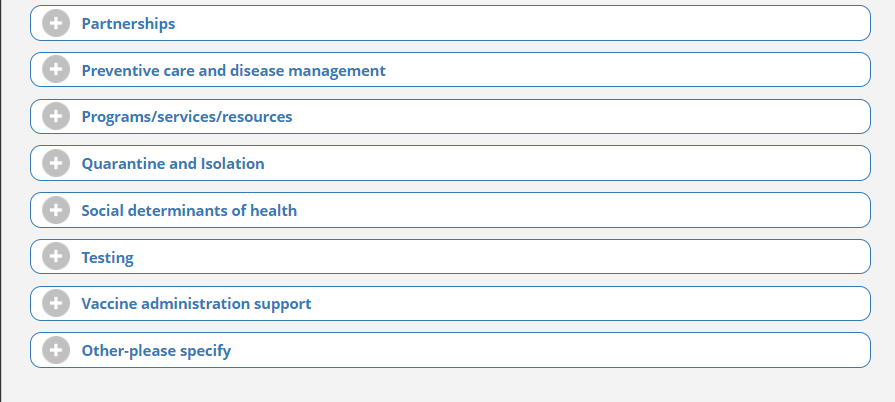
Task: Click blank right side of Quarantine row
Action: point(600,163)
